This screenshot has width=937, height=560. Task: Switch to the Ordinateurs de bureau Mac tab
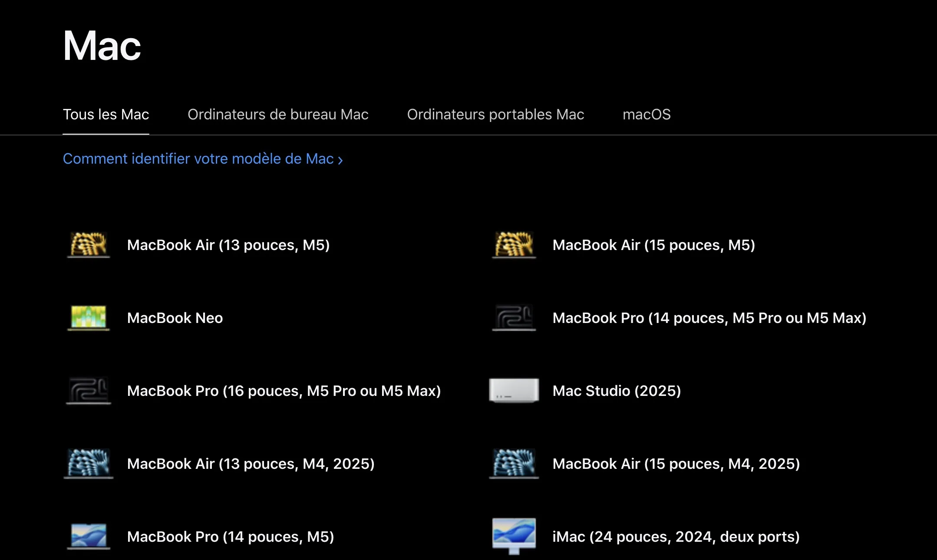point(278,115)
